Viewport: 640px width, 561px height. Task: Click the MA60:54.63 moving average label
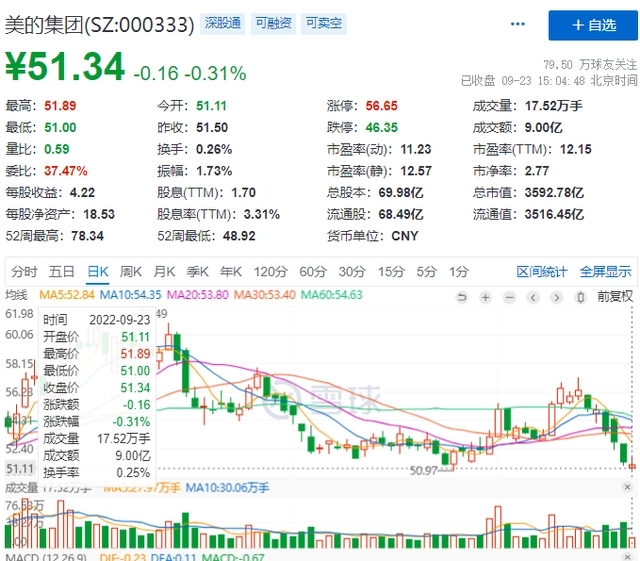click(331, 295)
